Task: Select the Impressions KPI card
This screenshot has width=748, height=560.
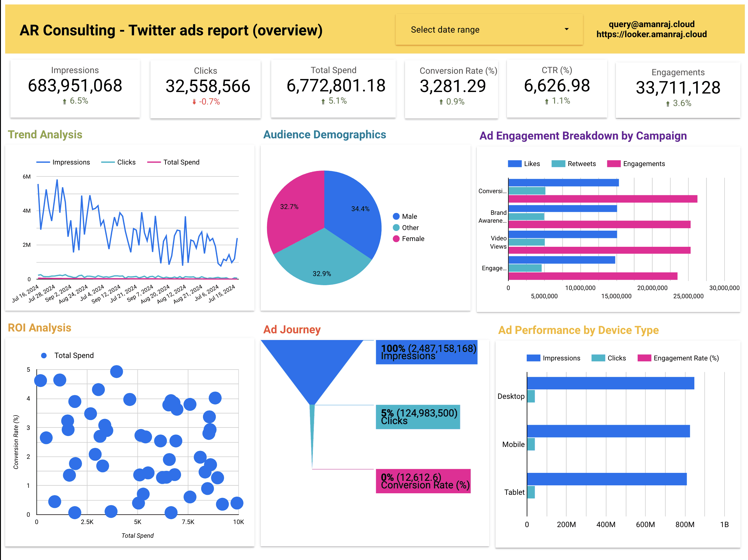Action: (x=75, y=89)
